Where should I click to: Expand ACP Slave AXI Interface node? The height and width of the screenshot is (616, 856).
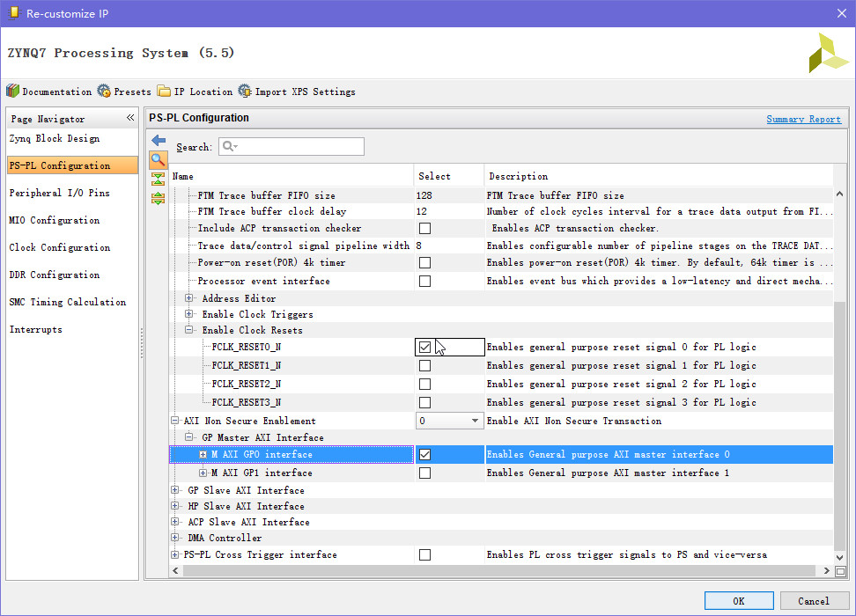coord(174,522)
